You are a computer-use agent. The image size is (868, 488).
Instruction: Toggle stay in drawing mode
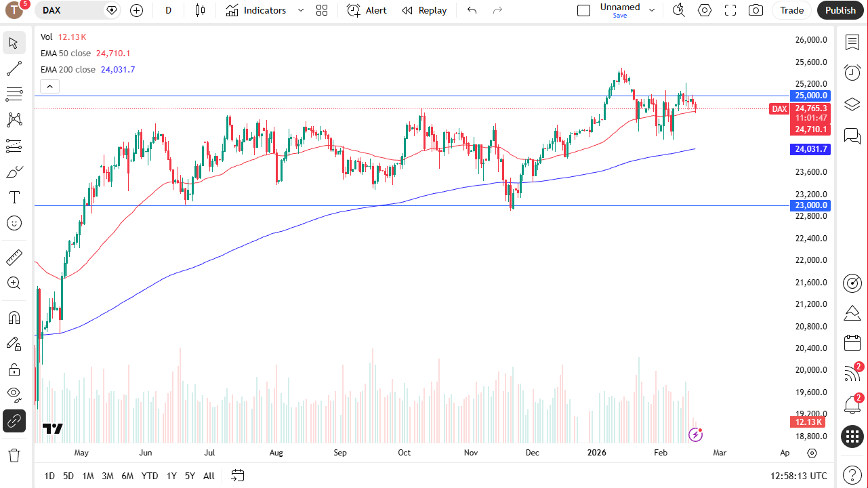(x=14, y=344)
